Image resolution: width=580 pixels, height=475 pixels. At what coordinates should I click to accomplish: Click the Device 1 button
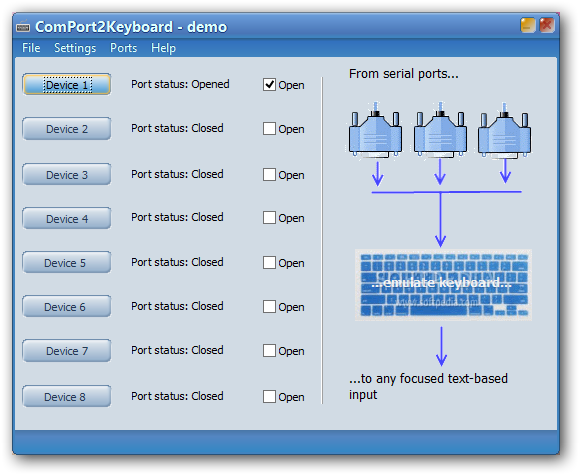point(67,85)
